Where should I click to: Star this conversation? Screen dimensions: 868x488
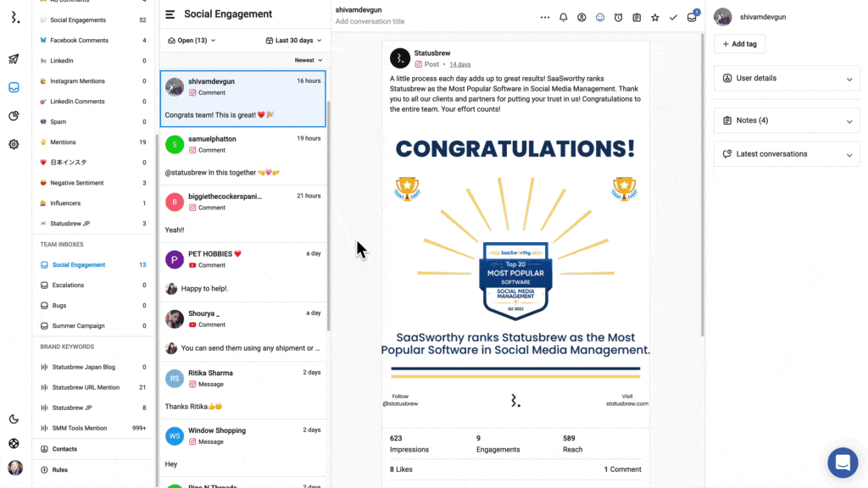(x=654, y=17)
